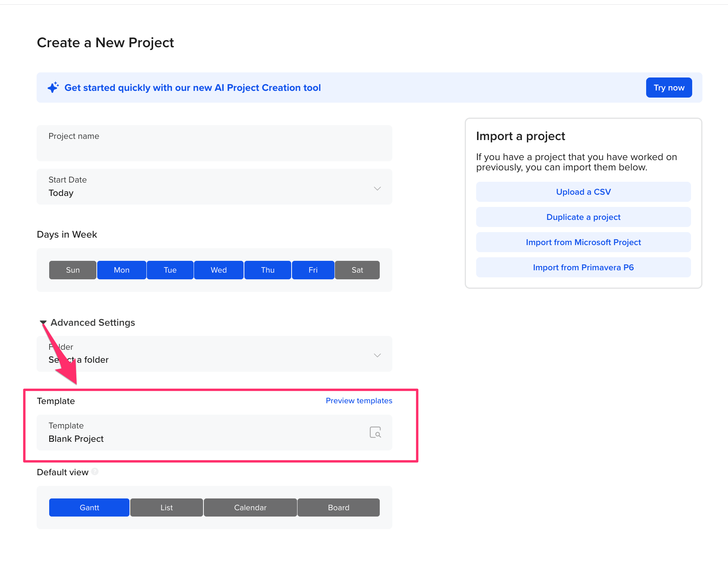Click Import from Microsoft Project
The image size is (728, 561).
point(583,242)
